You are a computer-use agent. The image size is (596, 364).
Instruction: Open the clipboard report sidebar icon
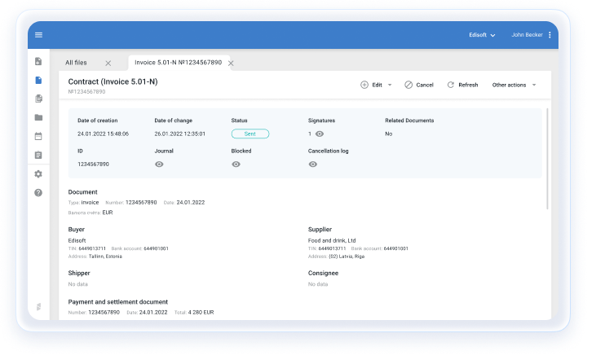tap(38, 155)
